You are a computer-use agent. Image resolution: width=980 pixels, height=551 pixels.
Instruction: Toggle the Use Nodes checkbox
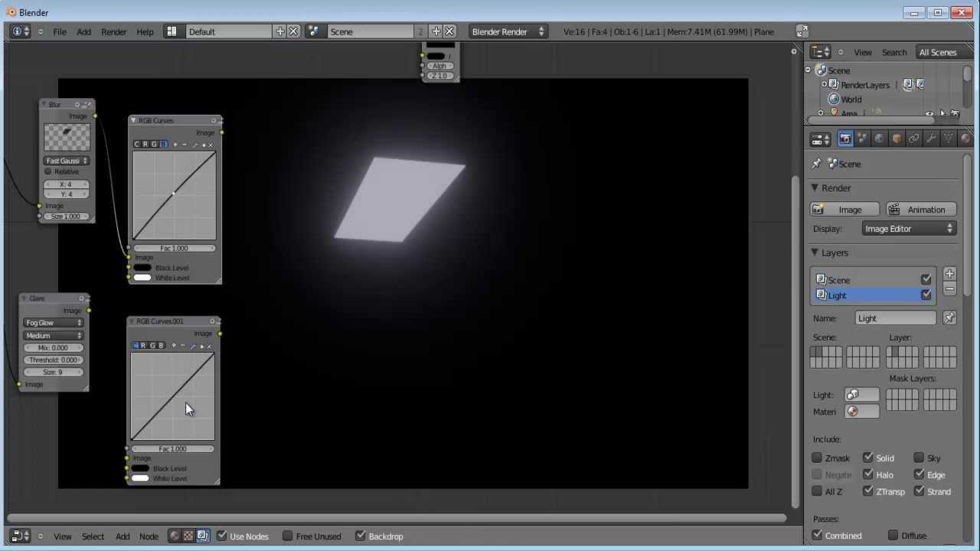coord(222,536)
